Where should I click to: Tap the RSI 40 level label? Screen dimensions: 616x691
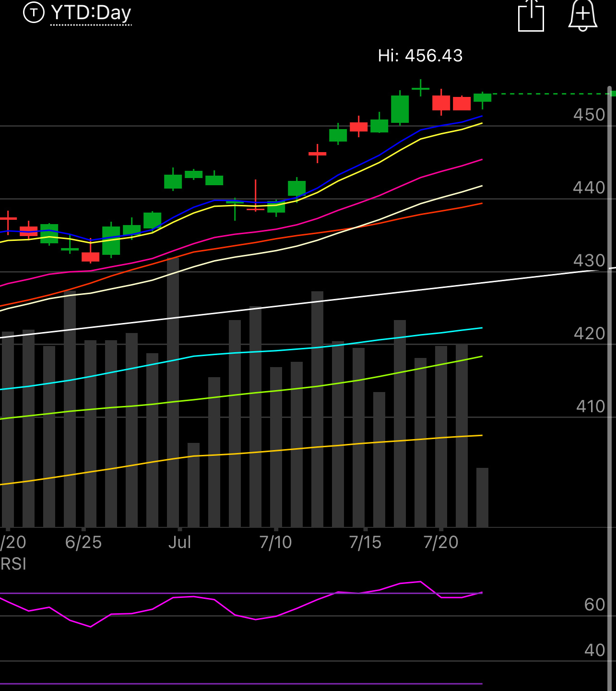point(595,650)
